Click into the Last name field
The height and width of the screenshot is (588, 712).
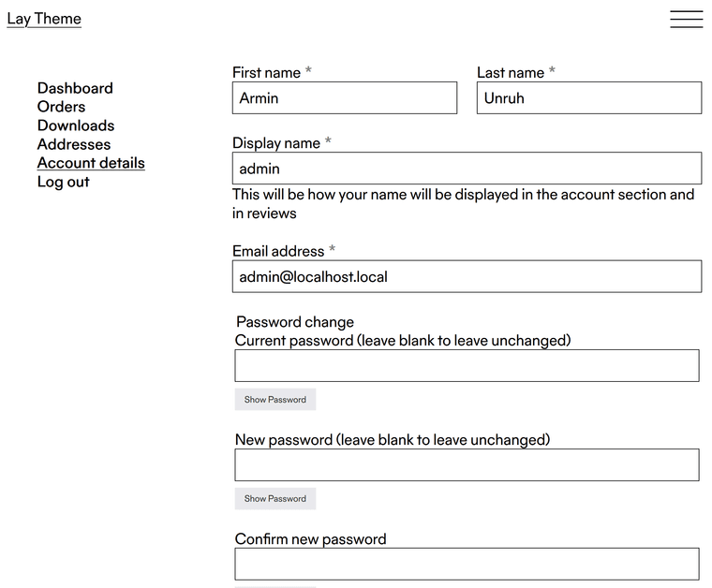point(588,98)
